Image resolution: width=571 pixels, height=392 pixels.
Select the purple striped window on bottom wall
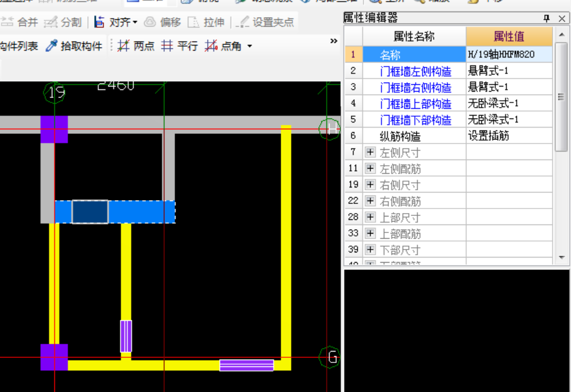pos(246,365)
